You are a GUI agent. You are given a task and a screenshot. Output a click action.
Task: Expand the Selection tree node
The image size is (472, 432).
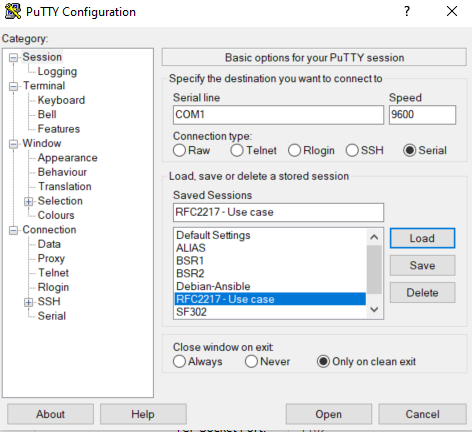(29, 201)
